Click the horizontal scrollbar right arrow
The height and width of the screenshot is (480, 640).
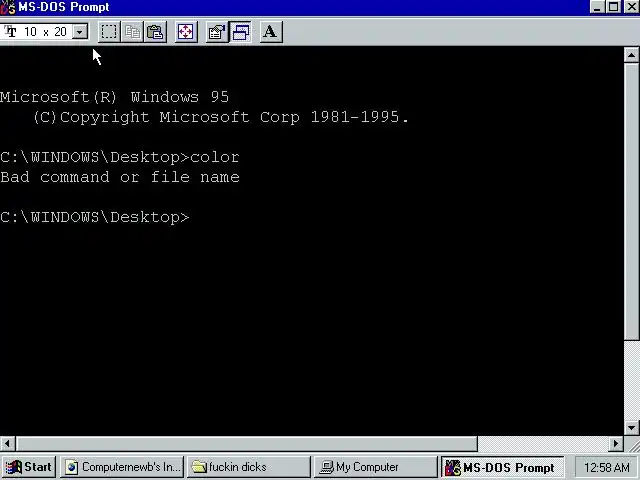616,443
